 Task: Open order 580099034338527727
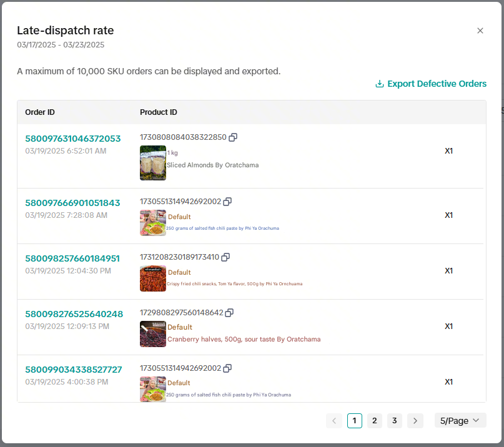coord(73,370)
